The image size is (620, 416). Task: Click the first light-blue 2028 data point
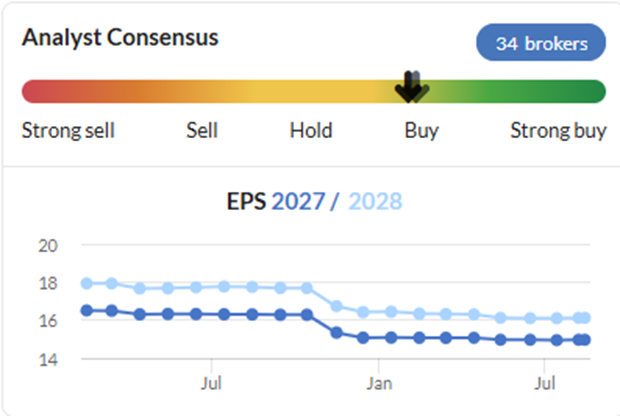click(x=87, y=283)
